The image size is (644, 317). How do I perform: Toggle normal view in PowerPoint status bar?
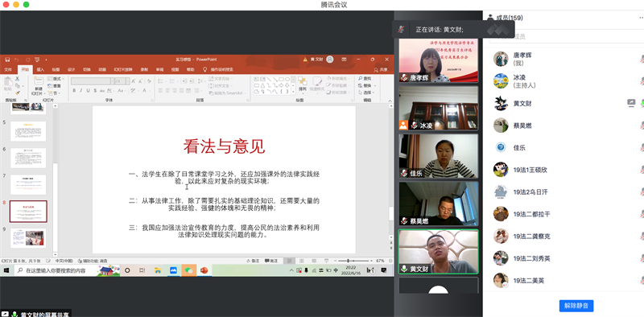pyautogui.click(x=289, y=261)
